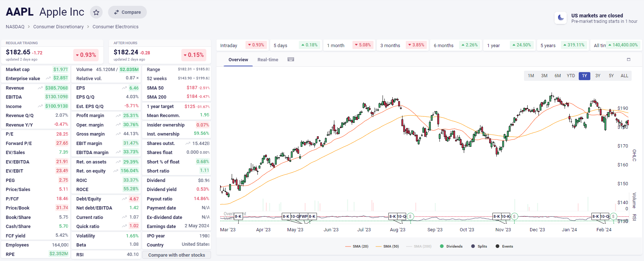Select the YTD chart range
644x261 pixels.
[571, 76]
